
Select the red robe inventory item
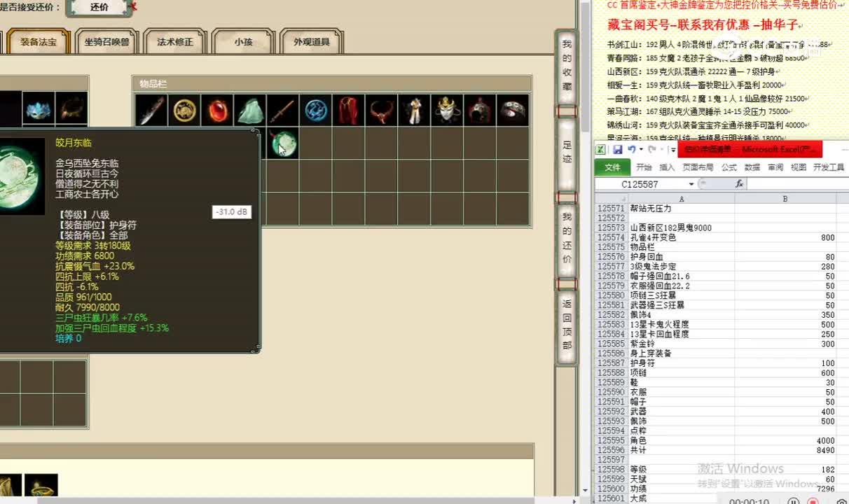(349, 110)
